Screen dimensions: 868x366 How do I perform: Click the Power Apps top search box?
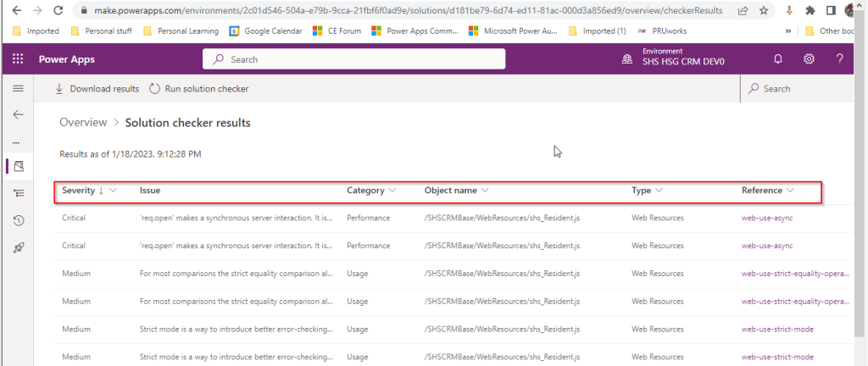(x=353, y=59)
